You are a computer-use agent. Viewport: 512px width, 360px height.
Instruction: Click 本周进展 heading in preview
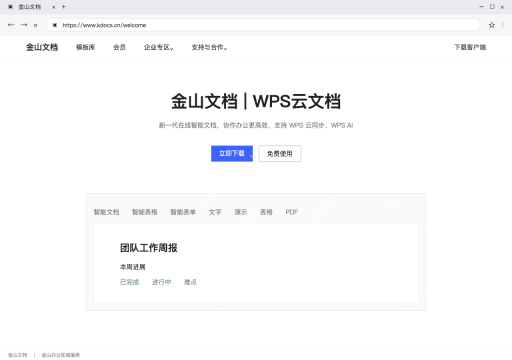point(133,267)
